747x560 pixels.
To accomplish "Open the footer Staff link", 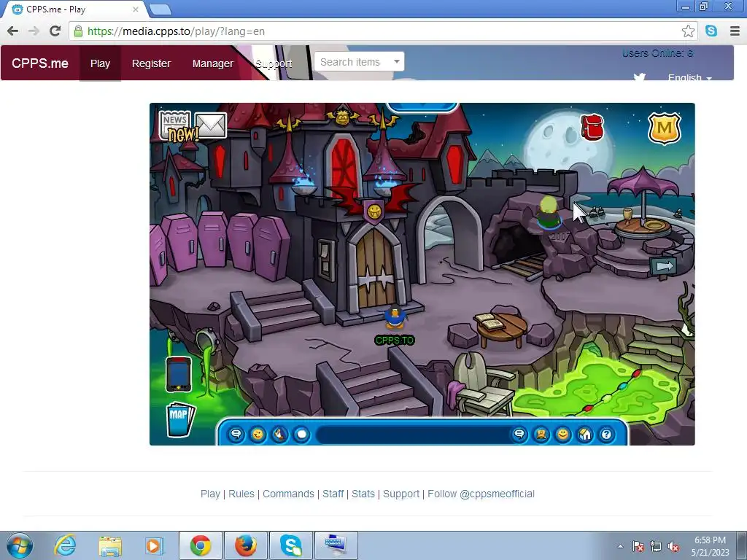I will (x=333, y=494).
